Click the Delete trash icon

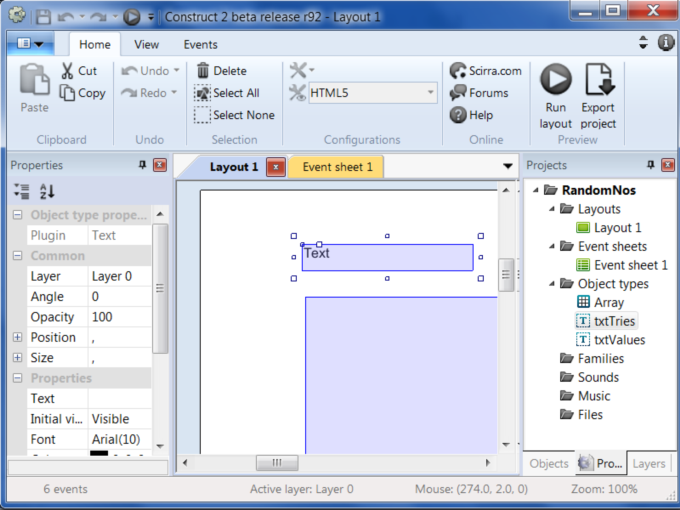tap(203, 71)
